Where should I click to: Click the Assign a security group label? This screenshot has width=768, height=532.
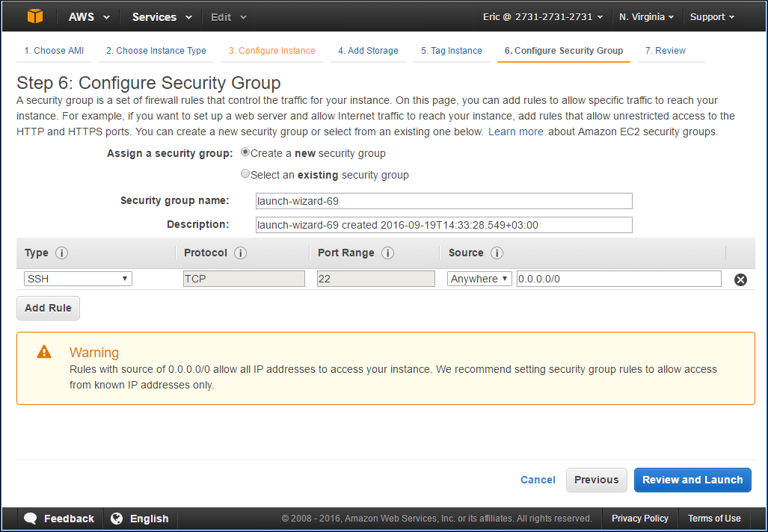(170, 153)
